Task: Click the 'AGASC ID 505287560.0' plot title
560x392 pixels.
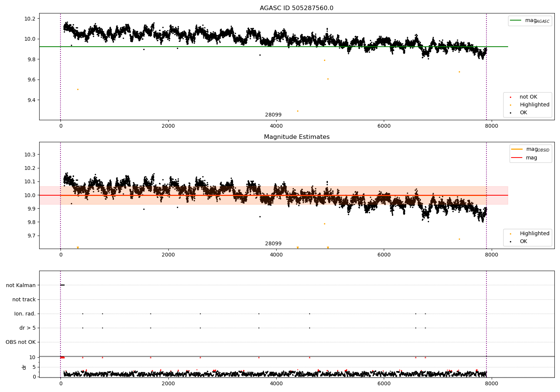Action: 296,8
